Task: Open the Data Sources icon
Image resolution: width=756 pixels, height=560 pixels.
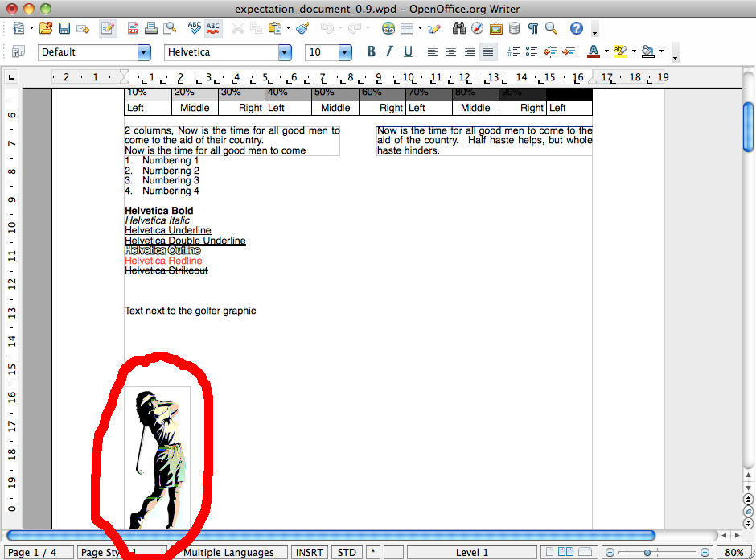Action: click(514, 29)
